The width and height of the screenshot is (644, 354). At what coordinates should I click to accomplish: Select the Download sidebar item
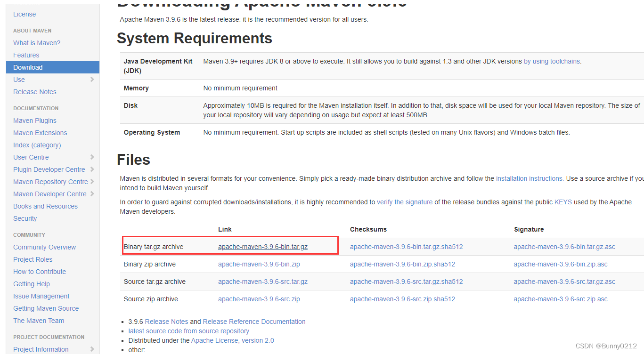(53, 67)
